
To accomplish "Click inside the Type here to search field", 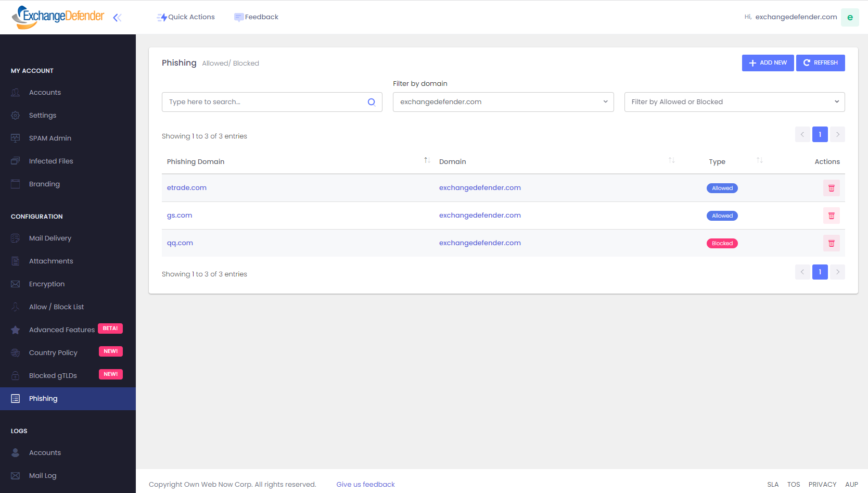I will (234, 102).
